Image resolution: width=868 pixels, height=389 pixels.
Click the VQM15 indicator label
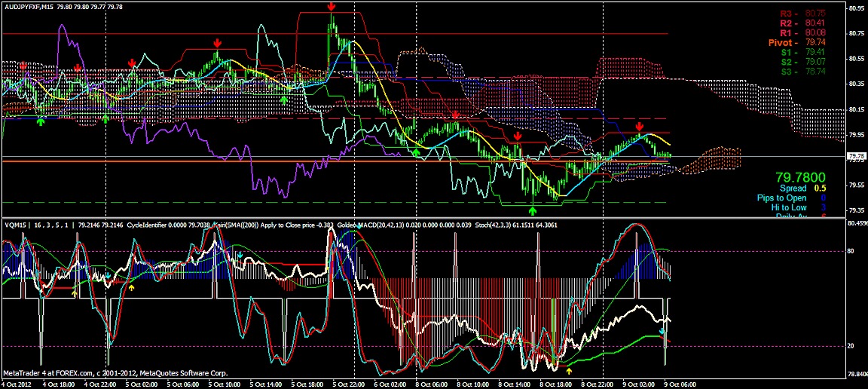pos(16,225)
